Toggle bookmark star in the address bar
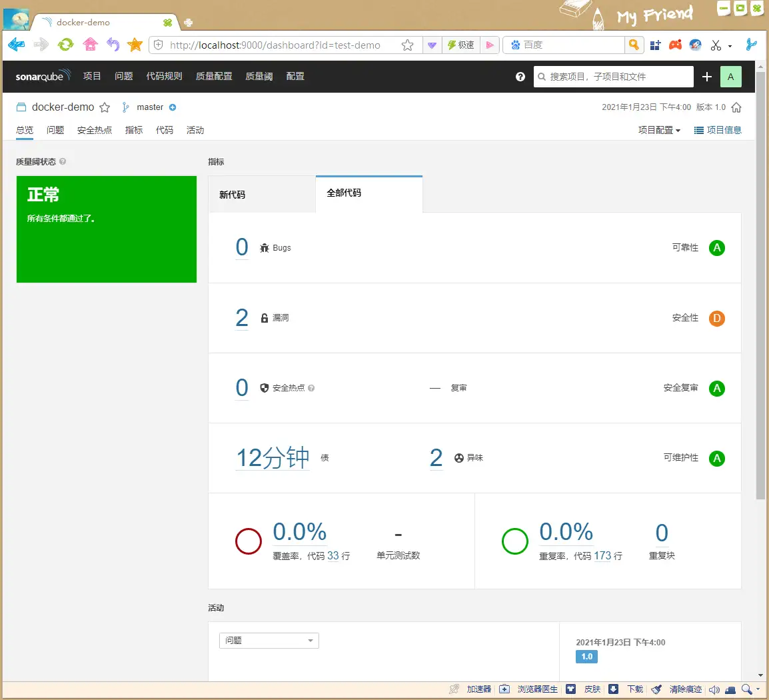The width and height of the screenshot is (769, 700). click(408, 45)
